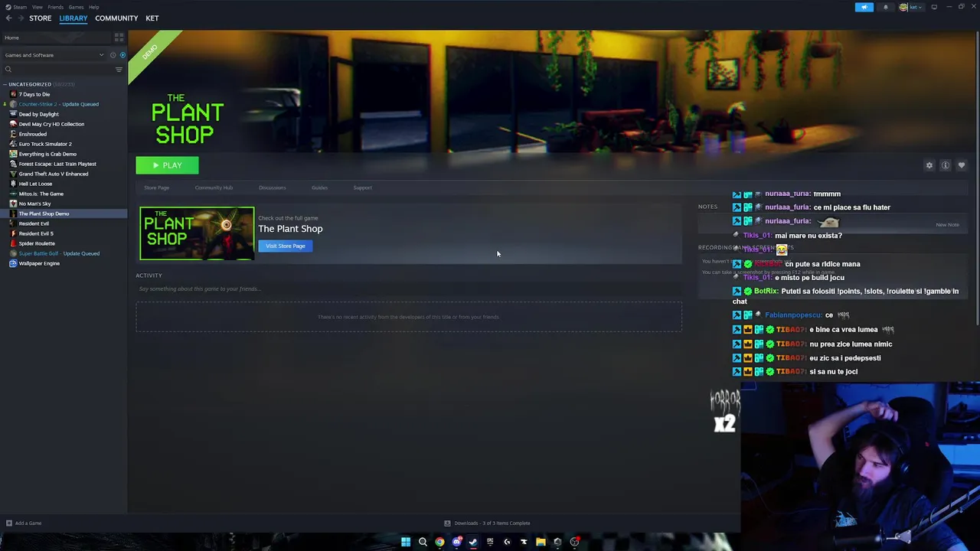Open taskbar Search icon

click(x=423, y=542)
